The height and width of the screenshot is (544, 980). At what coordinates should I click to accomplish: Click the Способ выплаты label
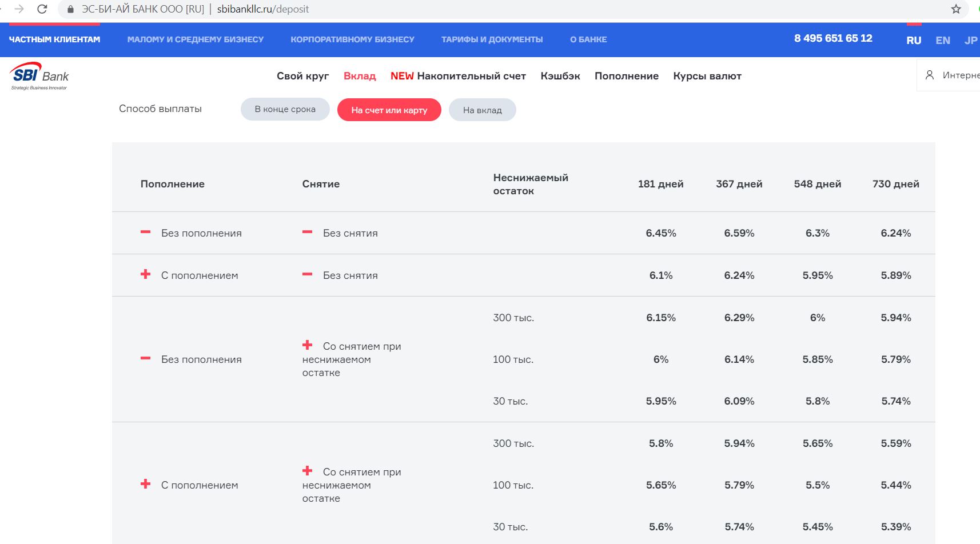tap(160, 109)
